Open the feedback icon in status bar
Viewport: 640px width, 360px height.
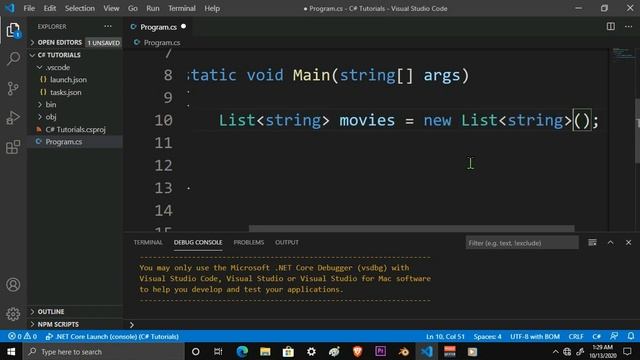coord(613,336)
